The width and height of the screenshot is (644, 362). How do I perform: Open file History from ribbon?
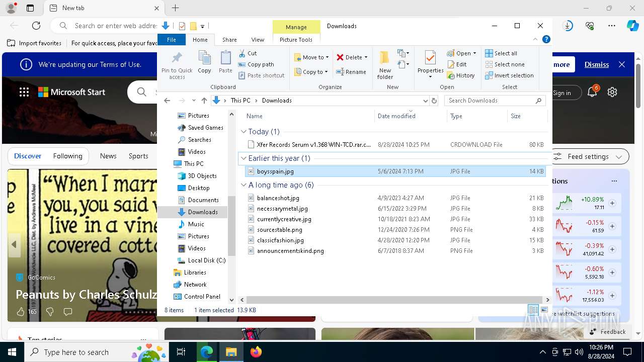coord(460,75)
